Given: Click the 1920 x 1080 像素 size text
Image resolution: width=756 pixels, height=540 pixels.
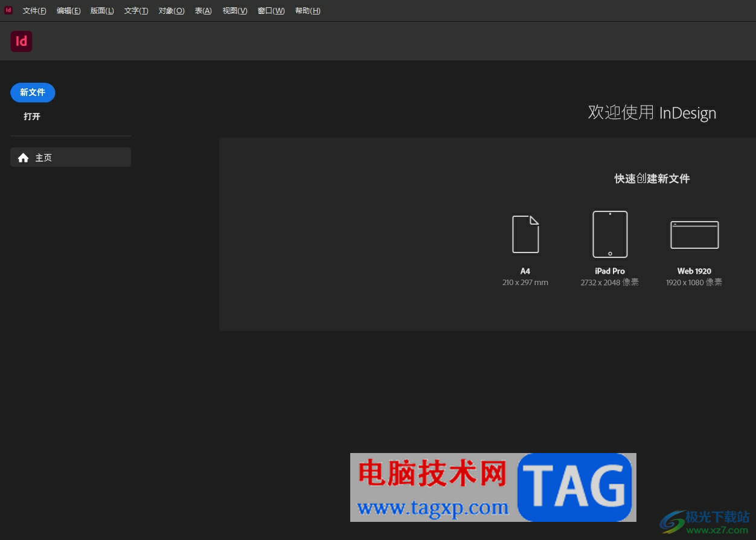Looking at the screenshot, I should click(694, 282).
